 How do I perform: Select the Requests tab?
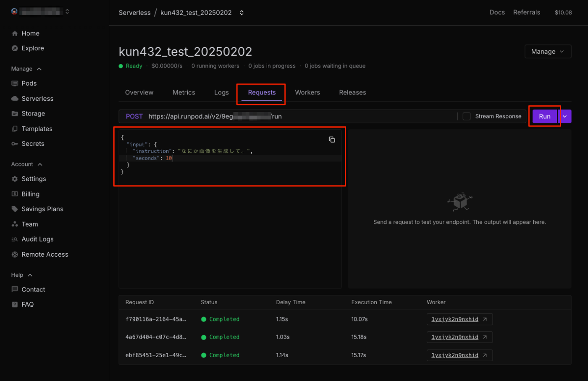[x=262, y=92]
